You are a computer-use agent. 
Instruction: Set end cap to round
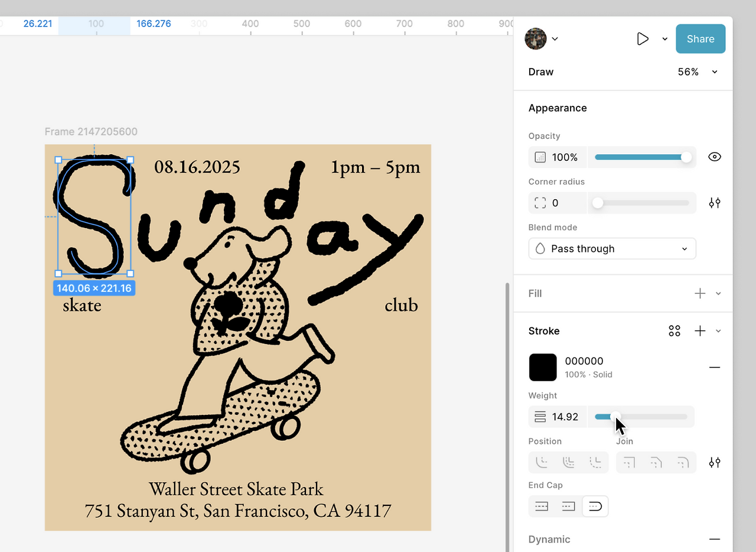[x=595, y=506]
